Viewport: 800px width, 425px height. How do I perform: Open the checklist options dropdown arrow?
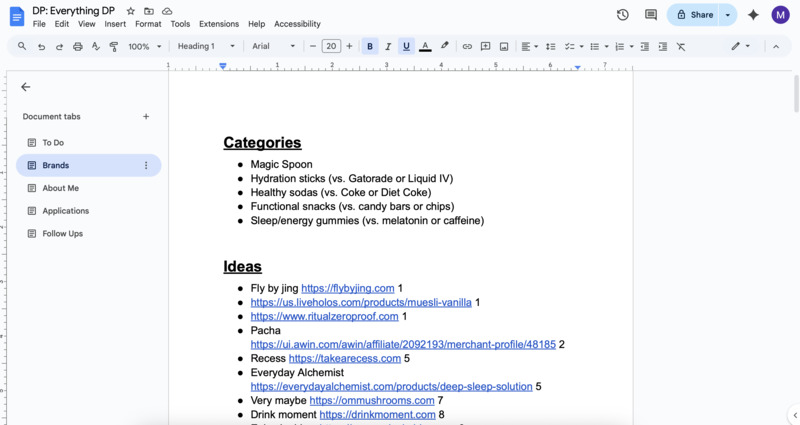pyautogui.click(x=581, y=46)
